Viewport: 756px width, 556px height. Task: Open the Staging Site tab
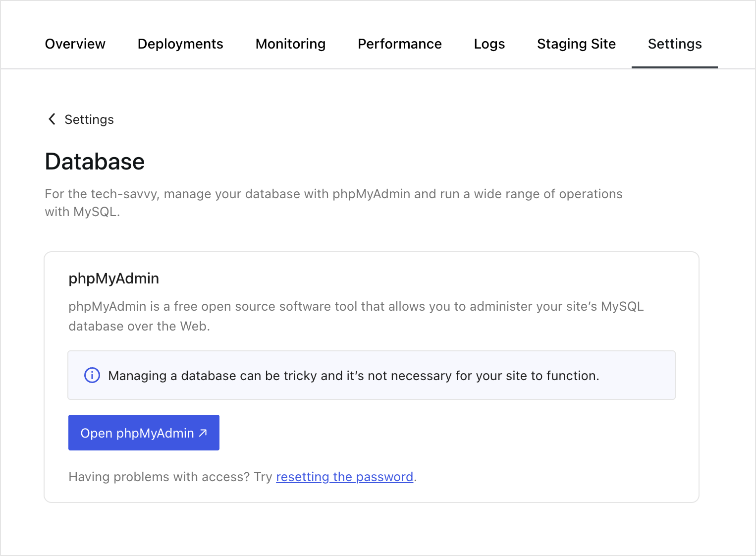pyautogui.click(x=576, y=44)
